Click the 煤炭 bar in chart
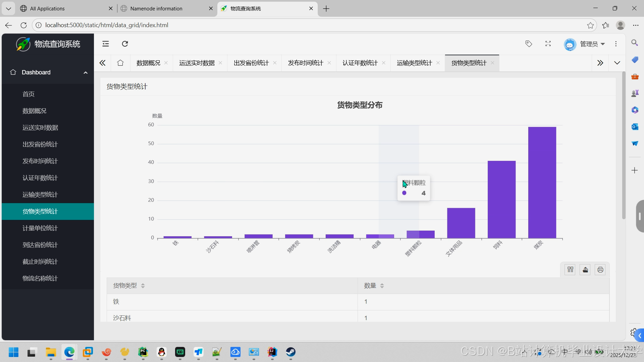The image size is (644, 362). pyautogui.click(x=542, y=183)
